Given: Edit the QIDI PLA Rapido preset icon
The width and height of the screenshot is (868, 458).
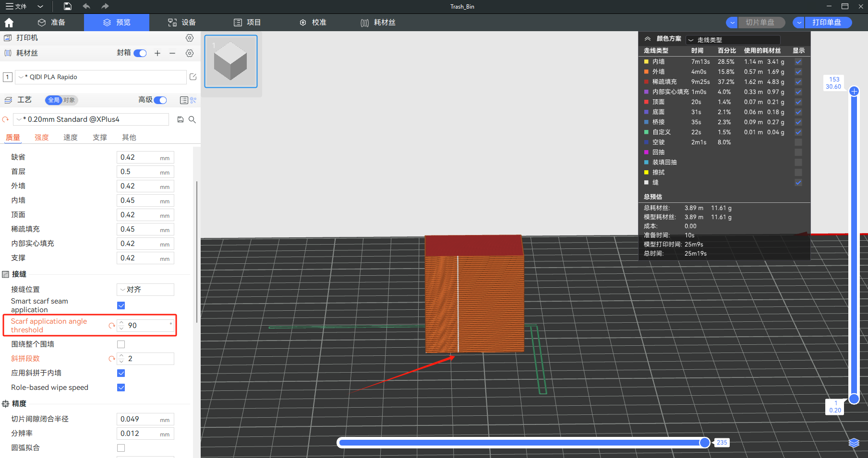Looking at the screenshot, I should (193, 77).
